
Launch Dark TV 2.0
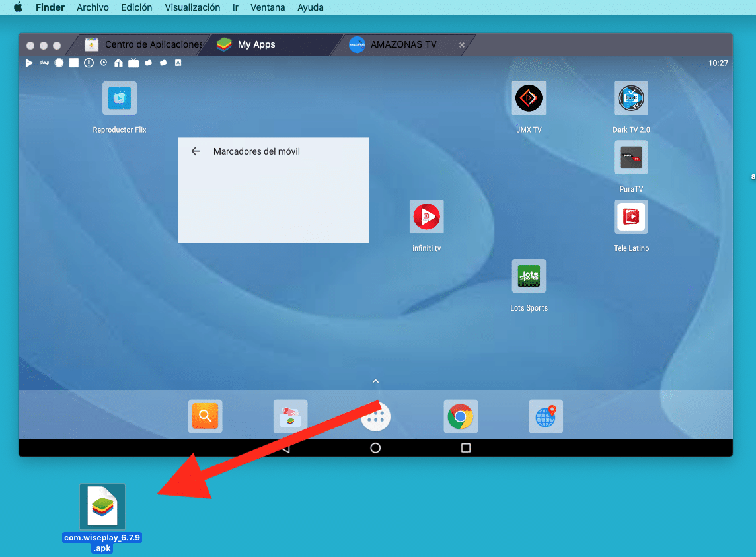631,97
